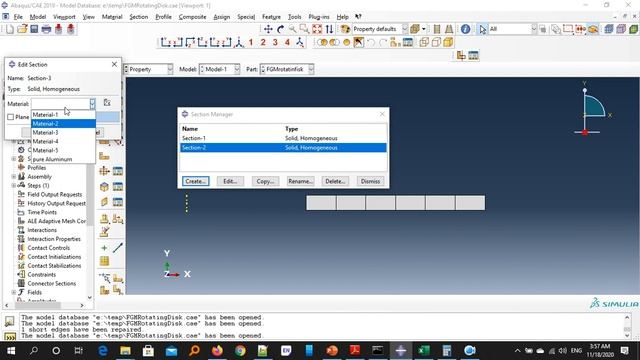Close the Edit Section dialog
Screen dimensions: 640x360
(114, 64)
